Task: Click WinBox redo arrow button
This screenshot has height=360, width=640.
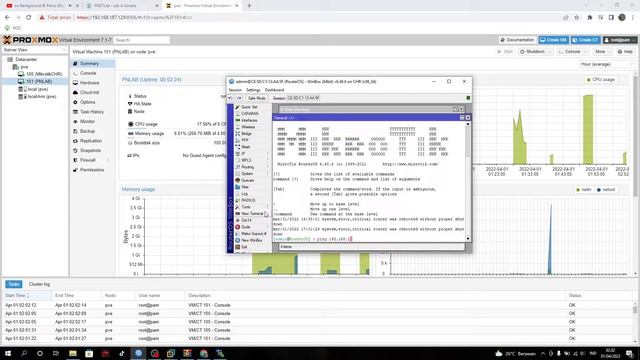Action: click(239, 98)
